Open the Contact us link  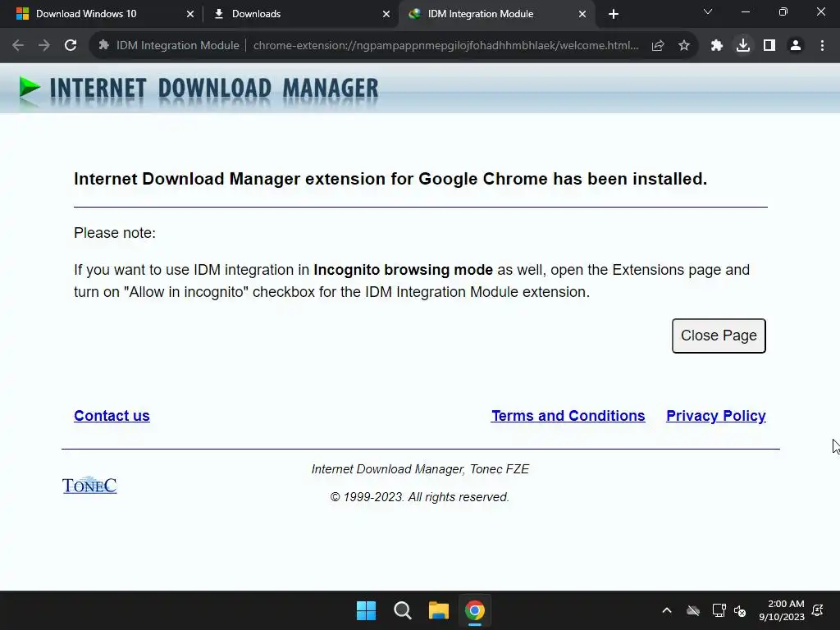click(x=112, y=416)
